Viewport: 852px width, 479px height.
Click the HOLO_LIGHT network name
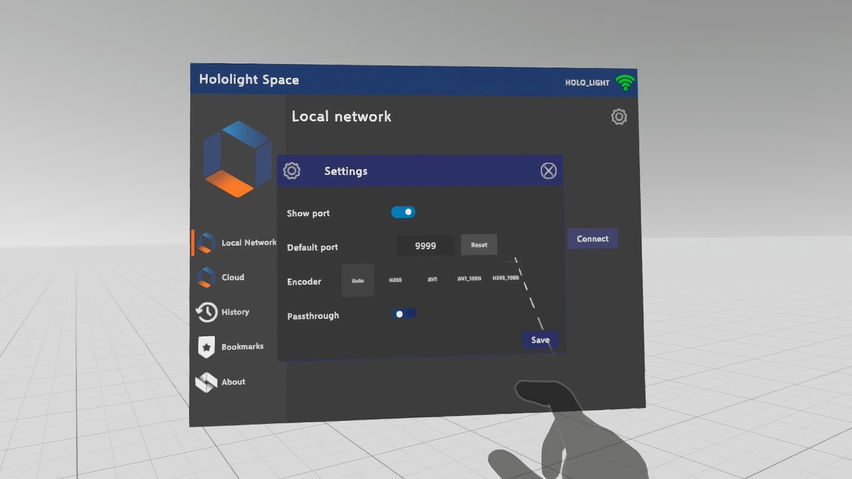(587, 83)
